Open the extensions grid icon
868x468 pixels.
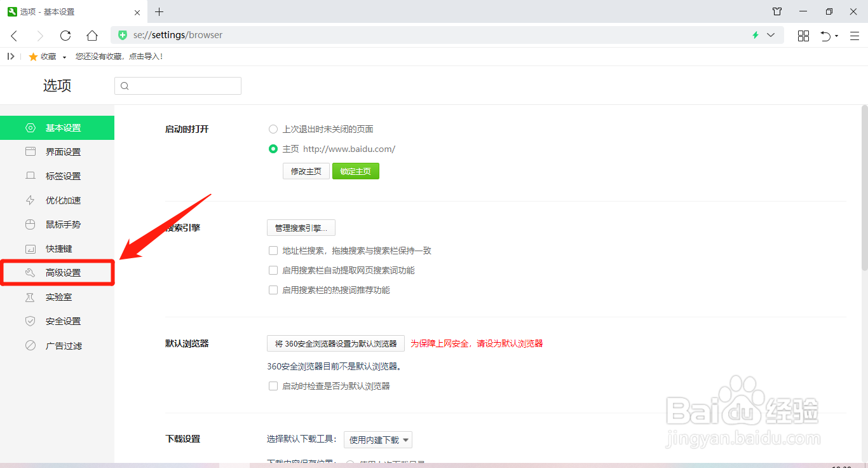point(803,36)
